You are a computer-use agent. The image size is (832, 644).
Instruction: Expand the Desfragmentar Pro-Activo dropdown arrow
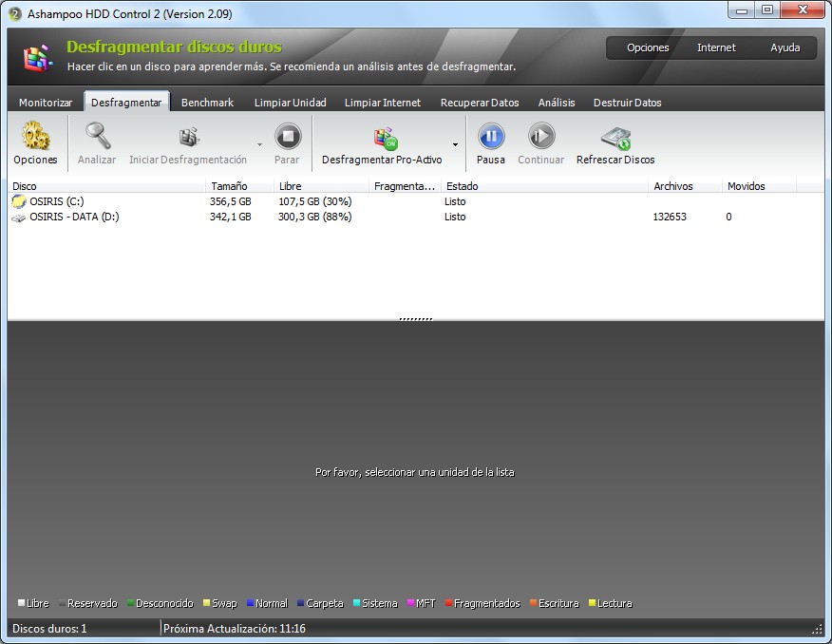455,144
